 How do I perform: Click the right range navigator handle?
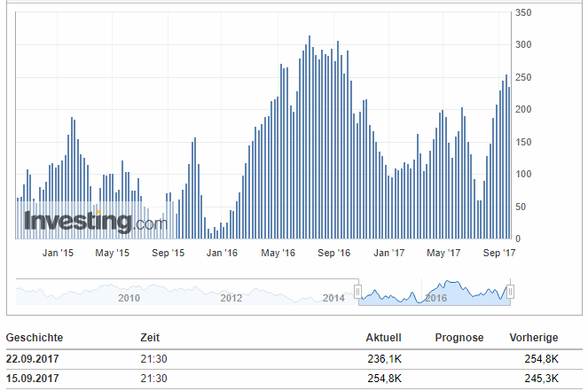(x=511, y=291)
